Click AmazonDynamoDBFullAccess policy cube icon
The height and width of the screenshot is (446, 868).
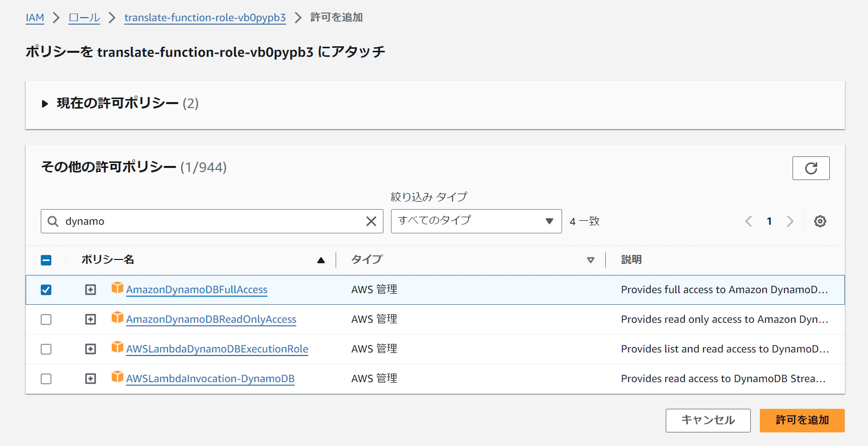(x=117, y=288)
